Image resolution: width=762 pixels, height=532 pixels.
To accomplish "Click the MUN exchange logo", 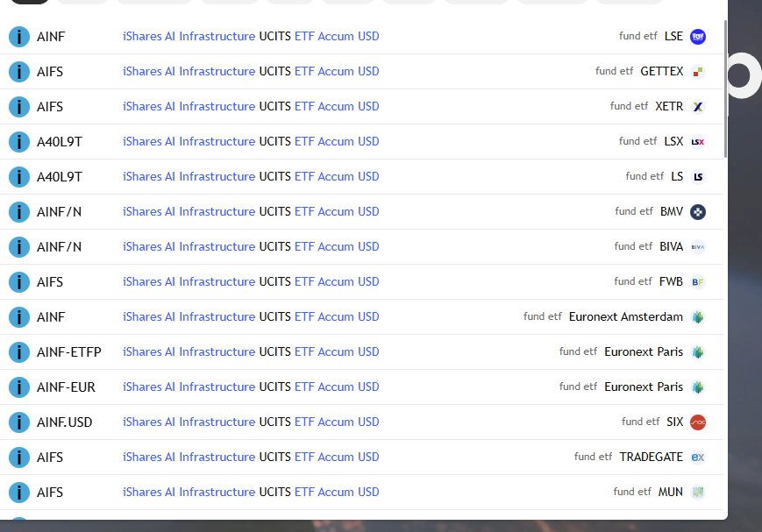I will pyautogui.click(x=698, y=493).
